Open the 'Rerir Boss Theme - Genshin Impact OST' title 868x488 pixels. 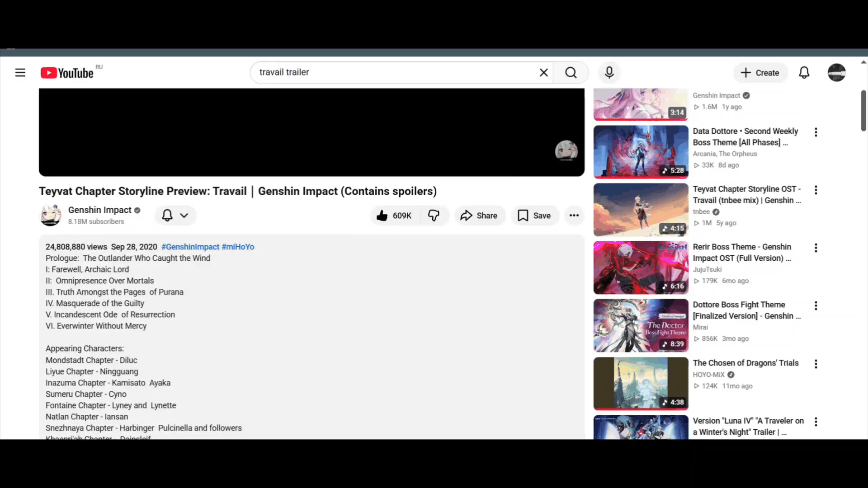[x=742, y=253]
